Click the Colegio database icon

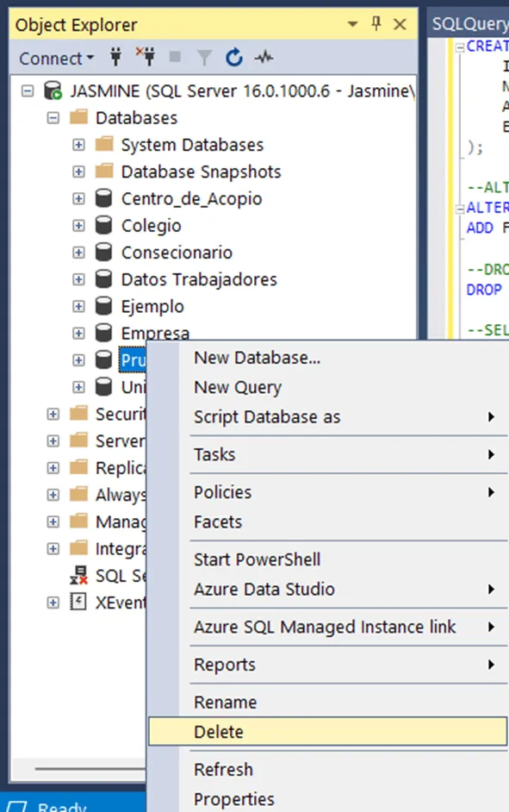click(104, 225)
